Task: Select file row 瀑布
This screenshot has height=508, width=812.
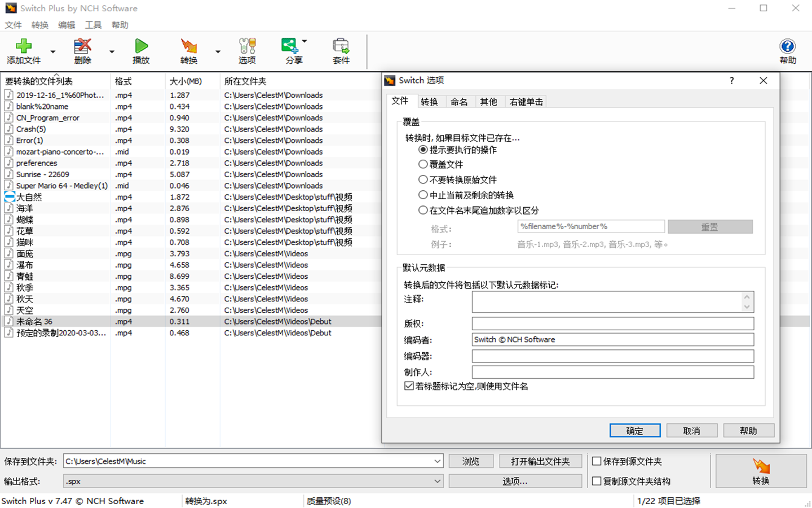Action: click(x=191, y=265)
